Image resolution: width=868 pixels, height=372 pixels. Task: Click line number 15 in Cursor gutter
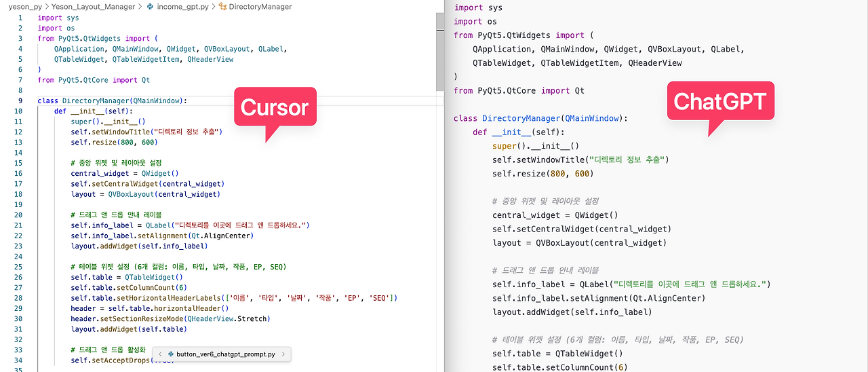click(x=18, y=164)
